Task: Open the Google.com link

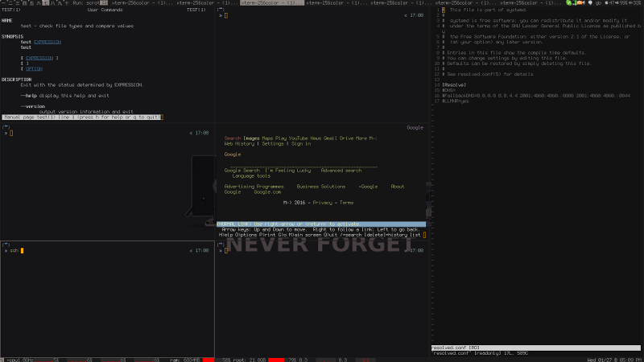Action: [267, 191]
